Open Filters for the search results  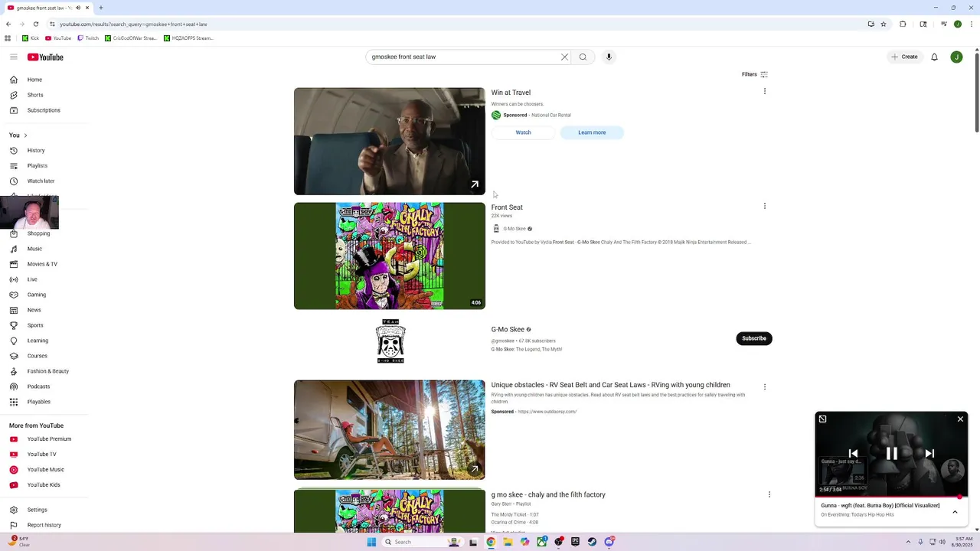tap(755, 74)
